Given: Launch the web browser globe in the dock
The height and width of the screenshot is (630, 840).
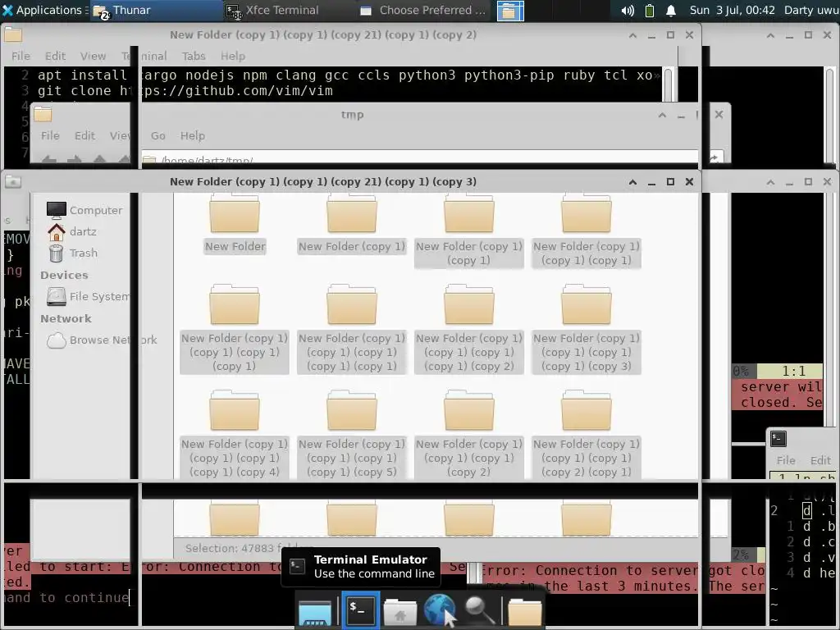Looking at the screenshot, I should pyautogui.click(x=440, y=609).
